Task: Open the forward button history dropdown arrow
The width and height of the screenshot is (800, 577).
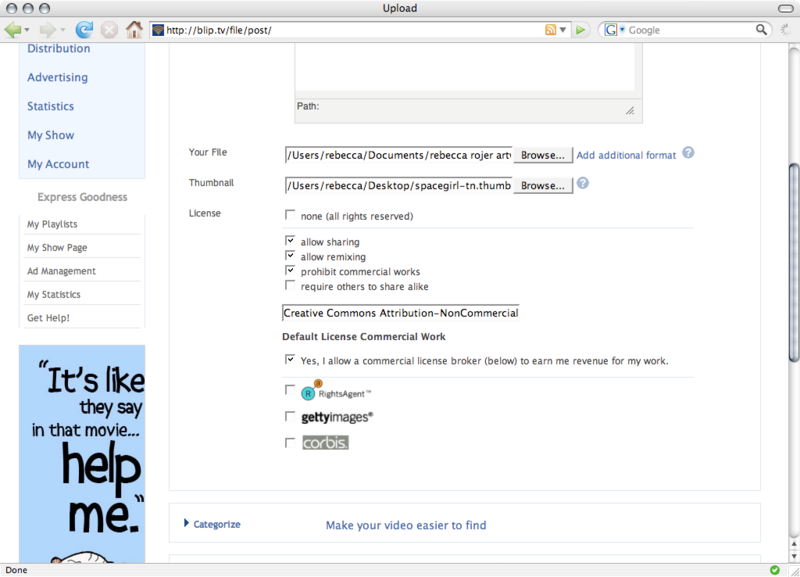Action: pos(62,30)
